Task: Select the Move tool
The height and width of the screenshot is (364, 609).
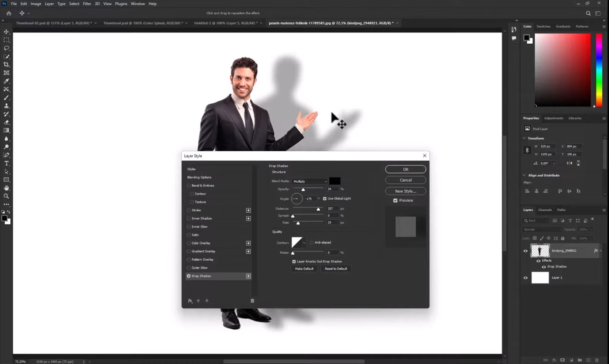Action: click(6, 31)
